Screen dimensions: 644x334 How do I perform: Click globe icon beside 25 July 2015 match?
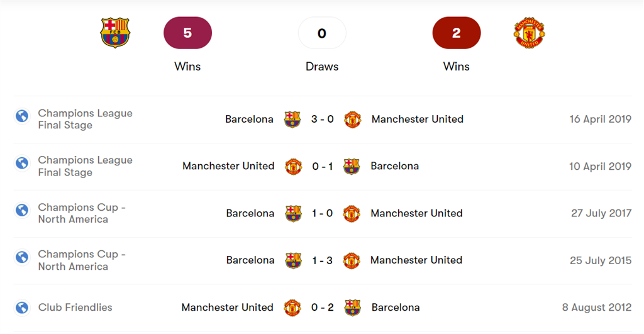(22, 257)
